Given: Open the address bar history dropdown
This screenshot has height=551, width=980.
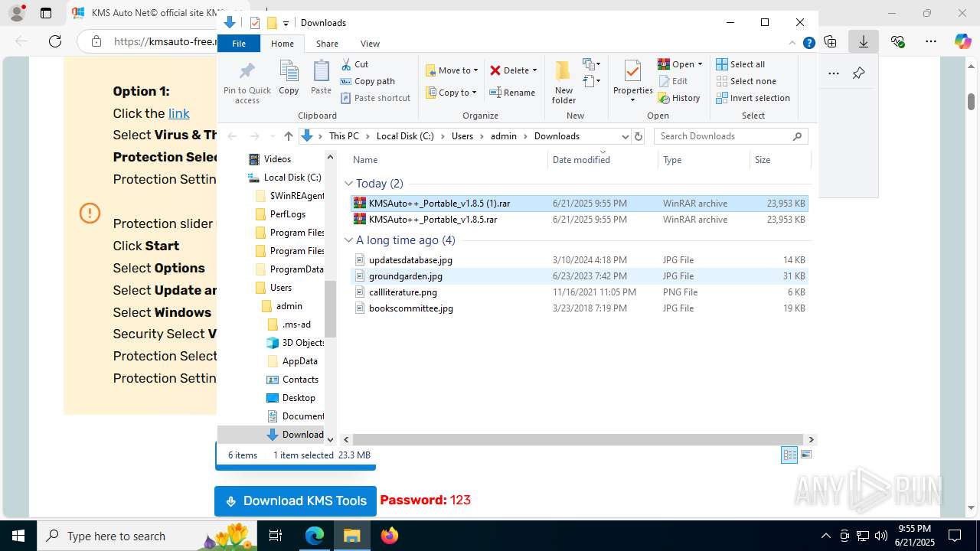Looking at the screenshot, I should (x=625, y=136).
